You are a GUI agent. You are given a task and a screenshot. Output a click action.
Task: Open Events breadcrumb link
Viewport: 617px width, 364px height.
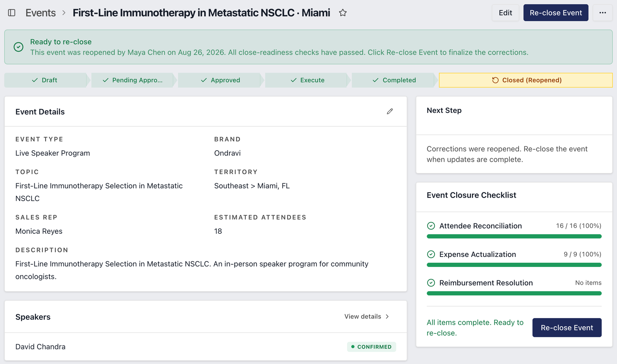point(40,13)
